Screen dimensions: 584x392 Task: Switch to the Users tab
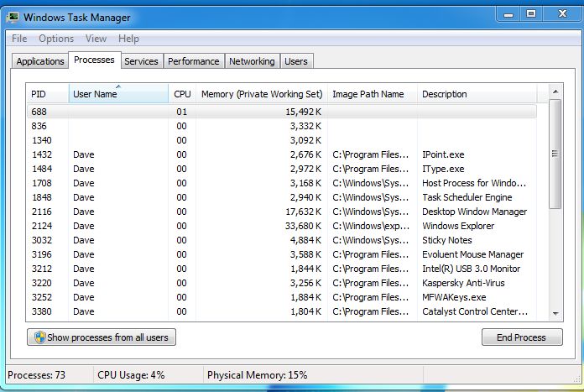click(x=296, y=61)
